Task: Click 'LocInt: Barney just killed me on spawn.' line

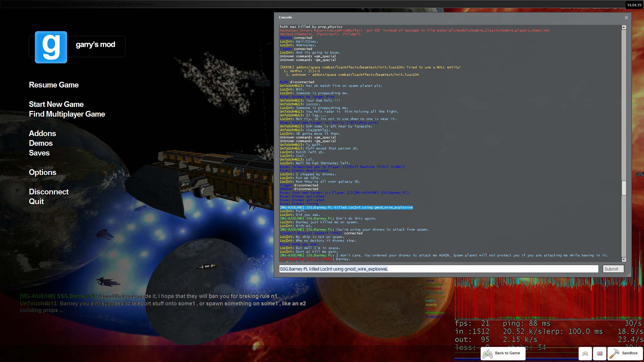Action: pos(319,222)
